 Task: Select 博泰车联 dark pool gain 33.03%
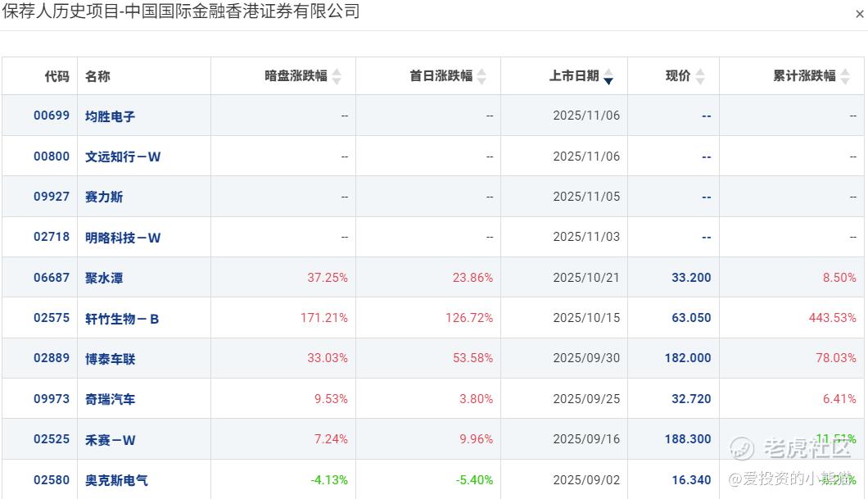point(328,358)
